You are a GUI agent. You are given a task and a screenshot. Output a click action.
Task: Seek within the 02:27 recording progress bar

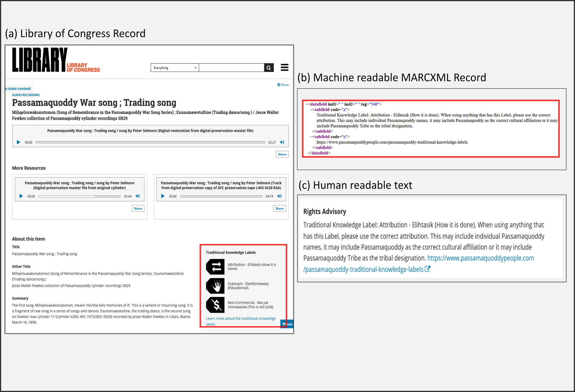pyautogui.click(x=150, y=142)
